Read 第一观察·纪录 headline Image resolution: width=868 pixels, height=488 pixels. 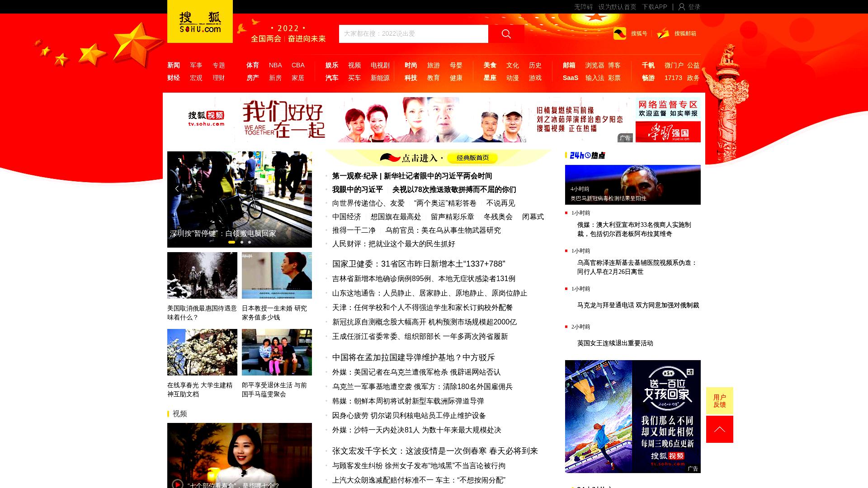[x=412, y=176]
